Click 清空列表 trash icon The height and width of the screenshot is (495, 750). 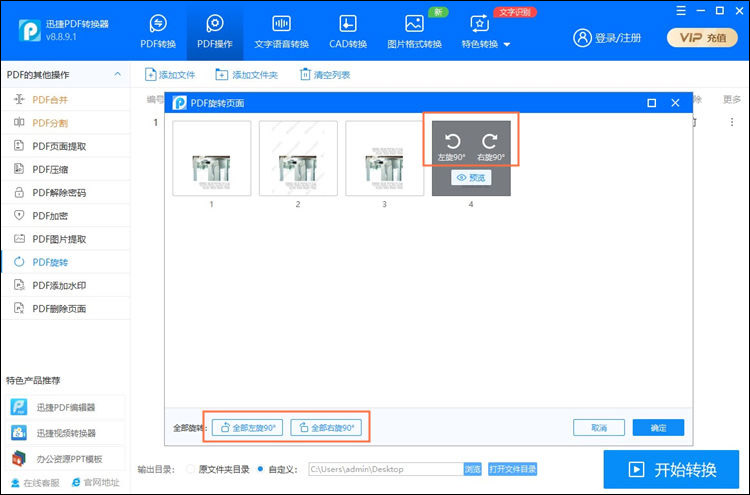pos(305,75)
